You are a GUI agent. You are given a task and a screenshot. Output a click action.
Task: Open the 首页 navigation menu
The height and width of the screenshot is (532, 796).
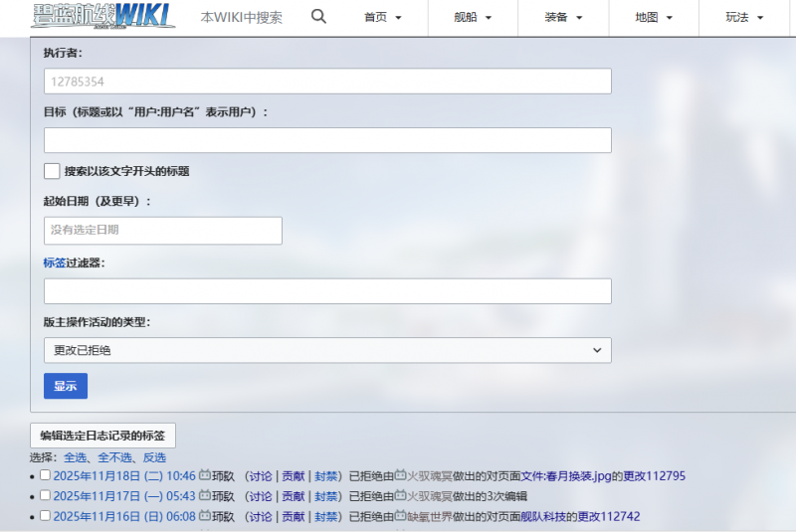coord(383,18)
